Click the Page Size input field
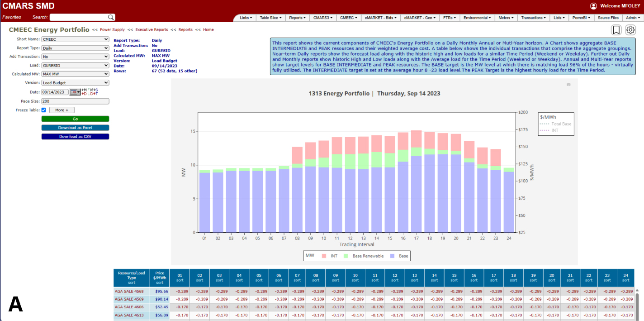Image resolution: width=644 pixels, height=321 pixels. pos(75,101)
